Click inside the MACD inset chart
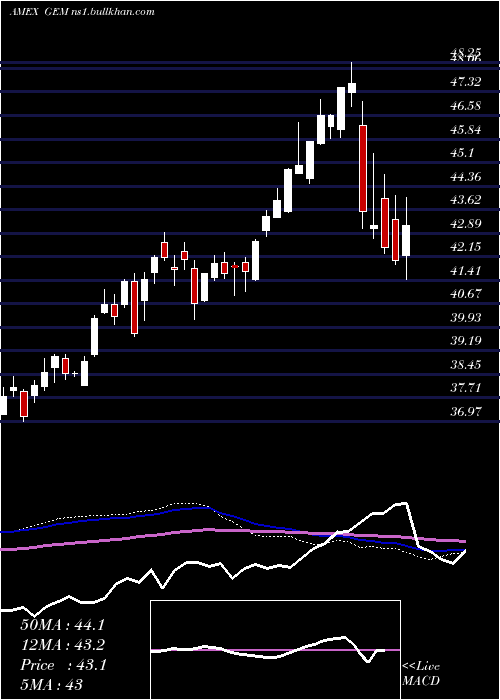This screenshot has height=700, width=500. tap(275, 650)
